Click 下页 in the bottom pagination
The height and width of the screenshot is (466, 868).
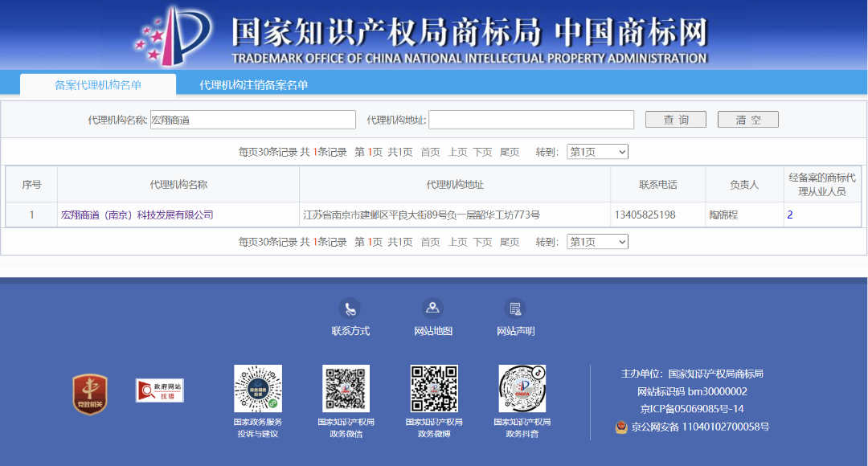tap(483, 242)
